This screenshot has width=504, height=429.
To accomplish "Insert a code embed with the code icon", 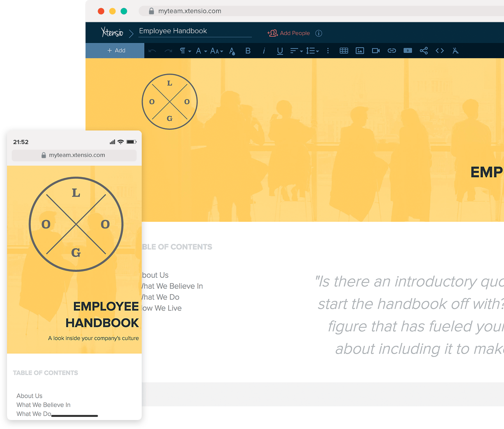I will click(440, 50).
